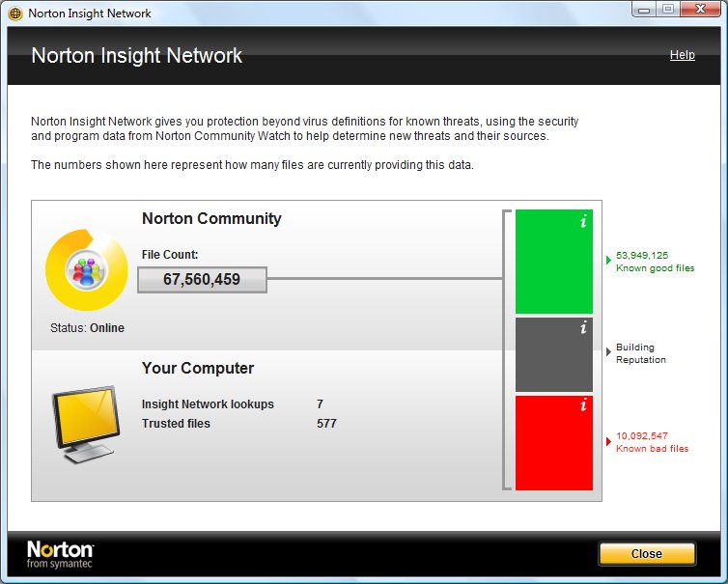
Task: Click the gray arrow beside Building Reputation
Action: (x=608, y=352)
